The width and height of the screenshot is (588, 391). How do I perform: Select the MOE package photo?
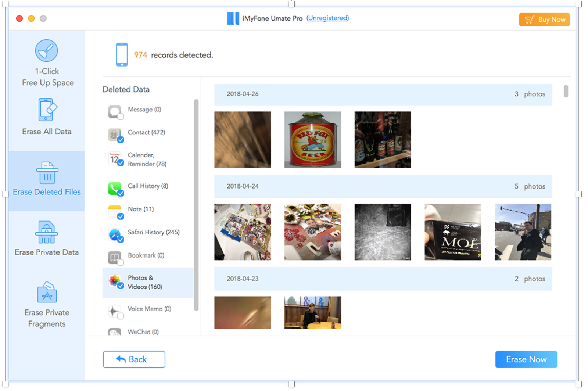tap(453, 232)
